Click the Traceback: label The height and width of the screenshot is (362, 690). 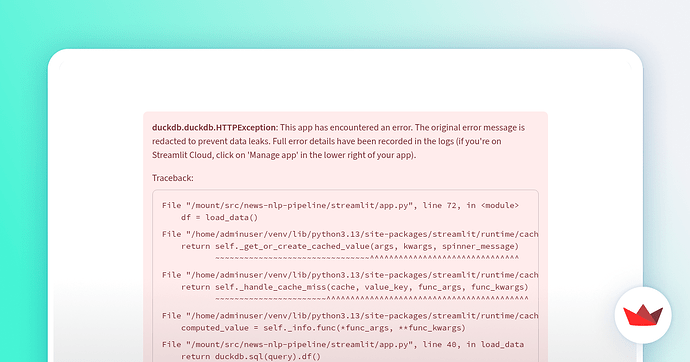coord(172,178)
